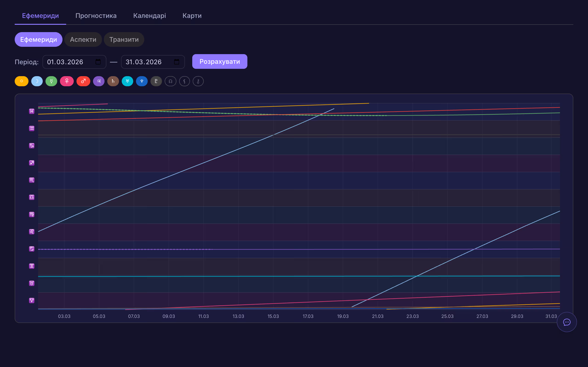The image size is (588, 367).
Task: Click the gray Pluto symbol chip
Action: tap(156, 81)
